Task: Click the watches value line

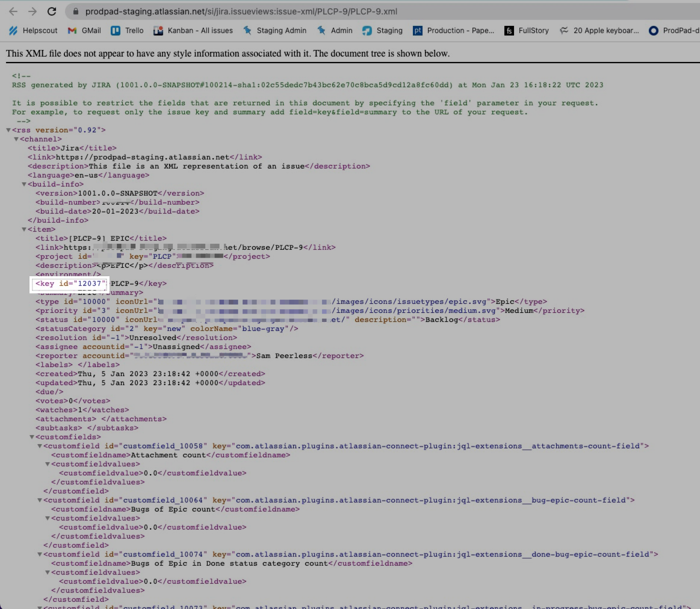Action: pos(82,410)
